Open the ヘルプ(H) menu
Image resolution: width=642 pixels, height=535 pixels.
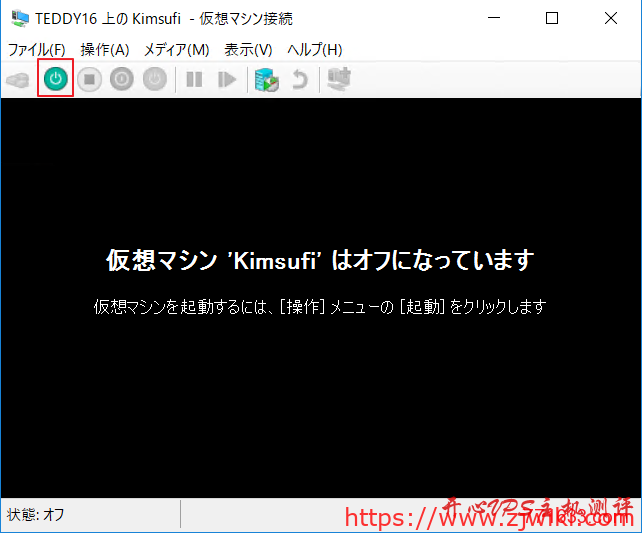[x=314, y=50]
